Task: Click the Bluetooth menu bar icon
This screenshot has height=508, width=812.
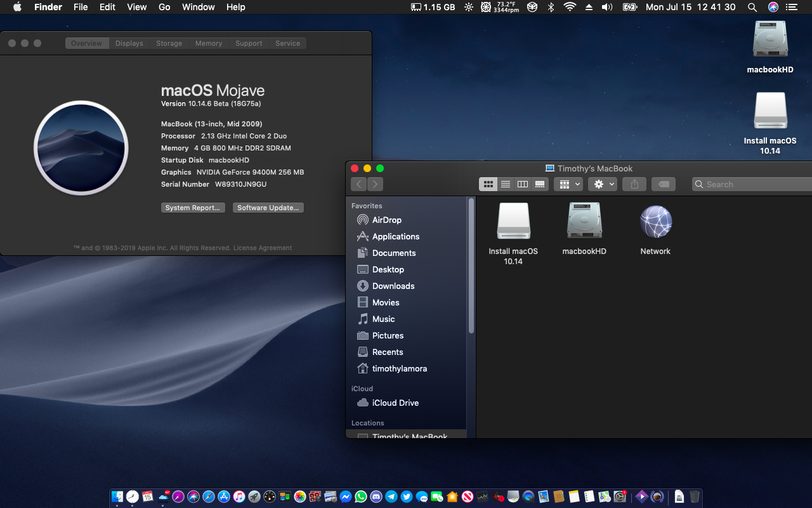Action: pyautogui.click(x=551, y=7)
